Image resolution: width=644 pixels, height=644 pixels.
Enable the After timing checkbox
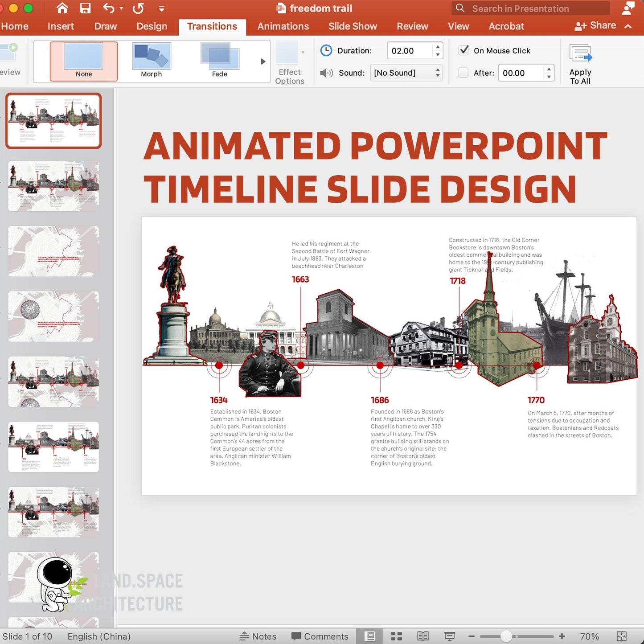464,73
